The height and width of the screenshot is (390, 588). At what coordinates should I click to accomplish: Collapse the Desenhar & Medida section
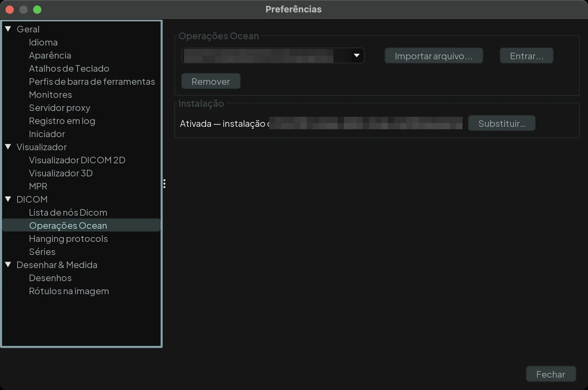coord(8,264)
